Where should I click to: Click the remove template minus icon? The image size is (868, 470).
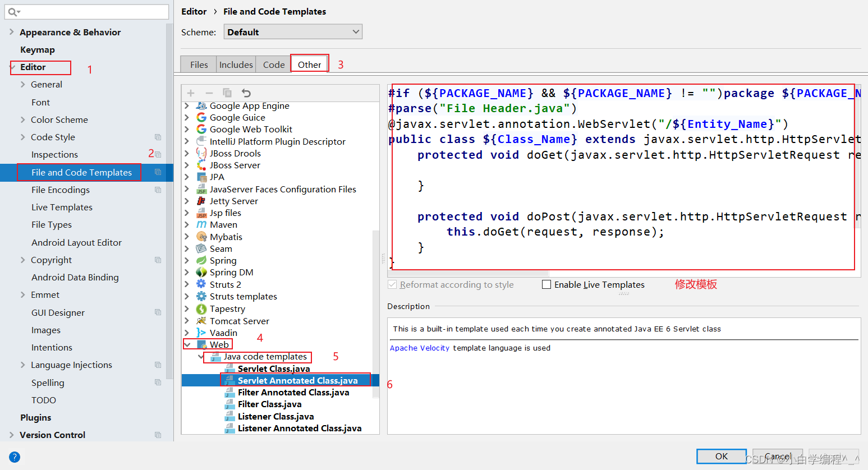point(209,93)
